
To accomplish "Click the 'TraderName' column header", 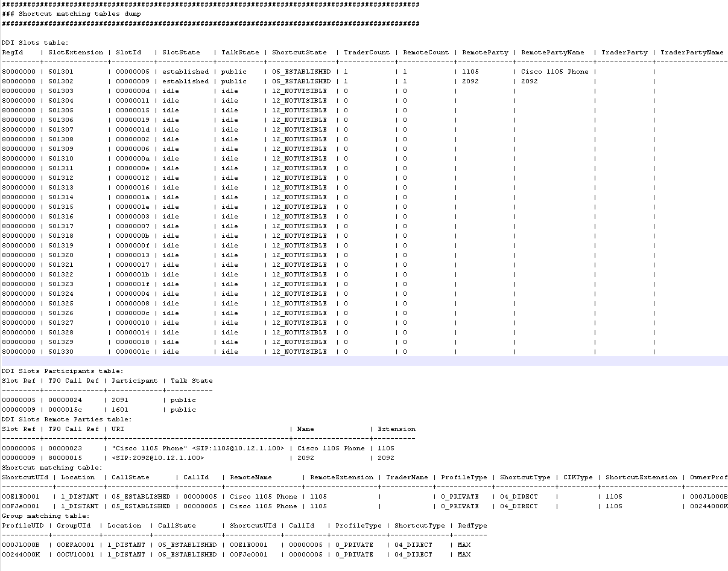I will point(407,477).
